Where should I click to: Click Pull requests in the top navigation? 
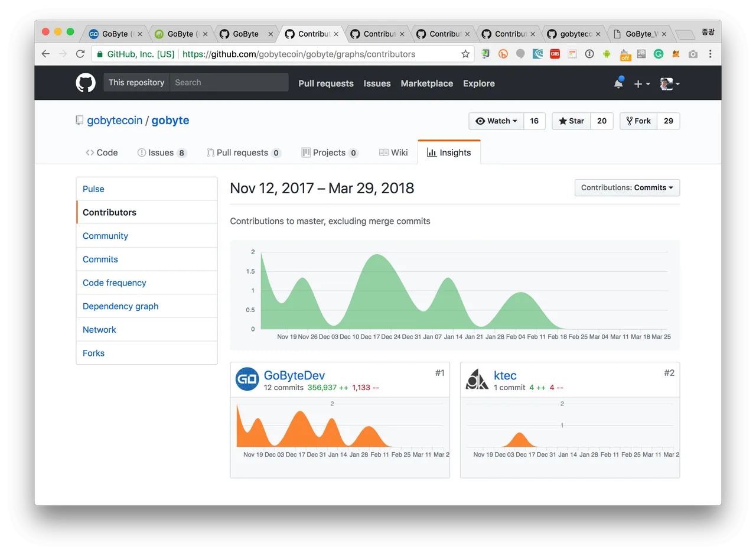pyautogui.click(x=326, y=83)
